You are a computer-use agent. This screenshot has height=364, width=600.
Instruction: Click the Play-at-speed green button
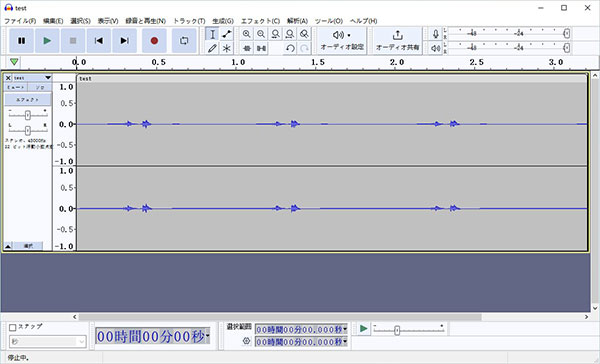(x=364, y=329)
